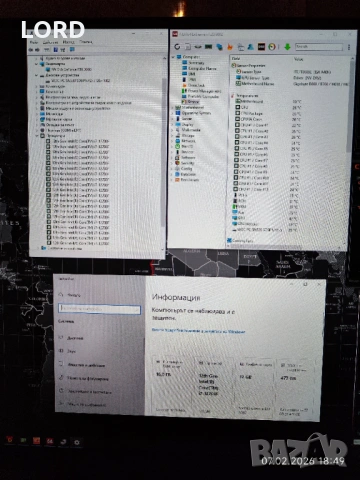Expand Operating System node in AIDA64 tree
Viewport: 360px width, 480px height.
tap(173, 113)
